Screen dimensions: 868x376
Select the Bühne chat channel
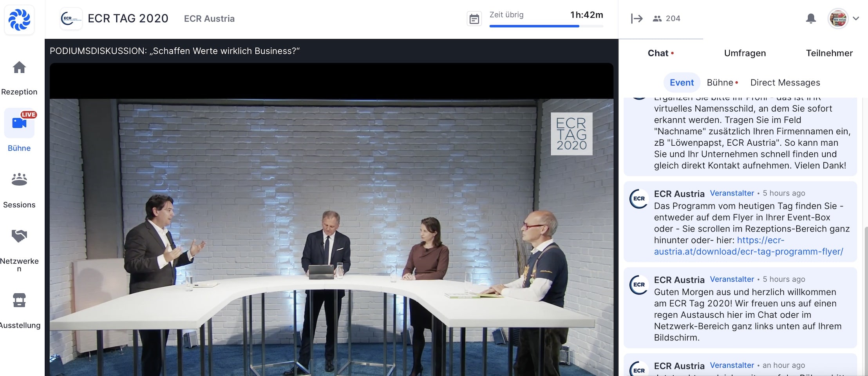[720, 83]
